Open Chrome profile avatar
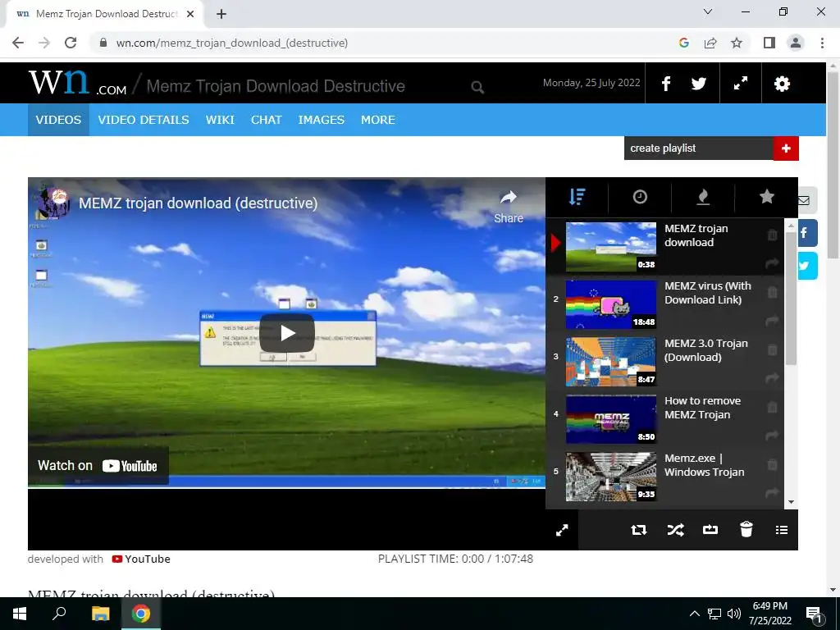This screenshot has height=630, width=840. 796,43
